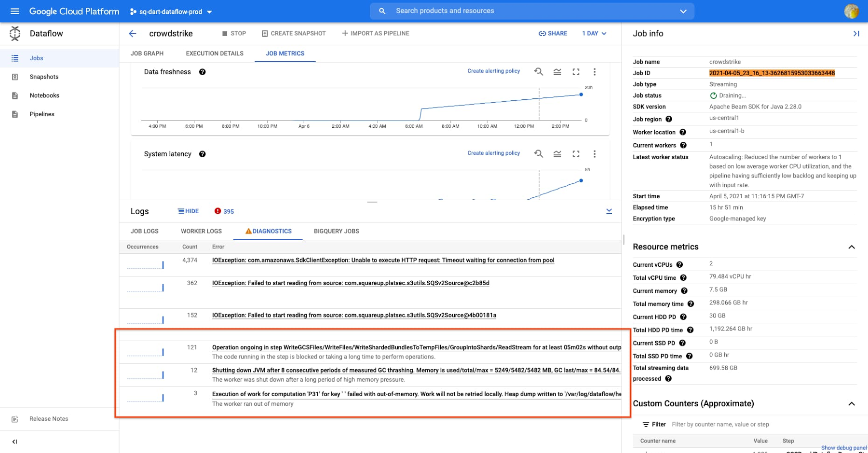The image size is (868, 453).
Task: Select the DIAGNOSTICS tab
Action: pos(269,231)
